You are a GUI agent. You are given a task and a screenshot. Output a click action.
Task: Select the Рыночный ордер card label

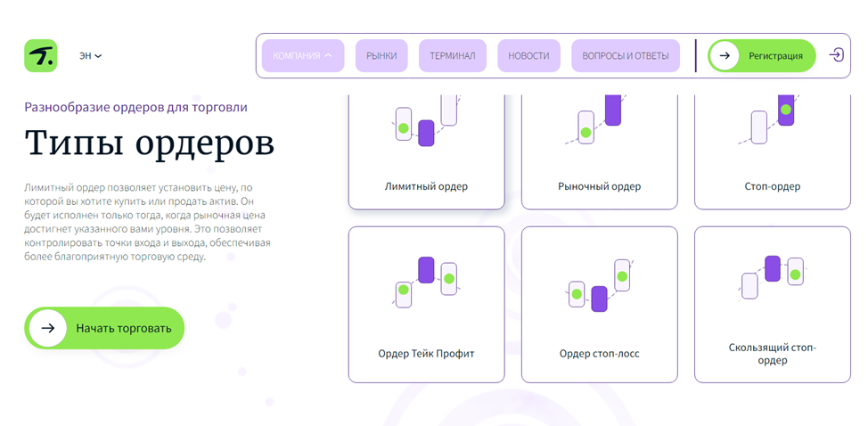pyautogui.click(x=599, y=187)
